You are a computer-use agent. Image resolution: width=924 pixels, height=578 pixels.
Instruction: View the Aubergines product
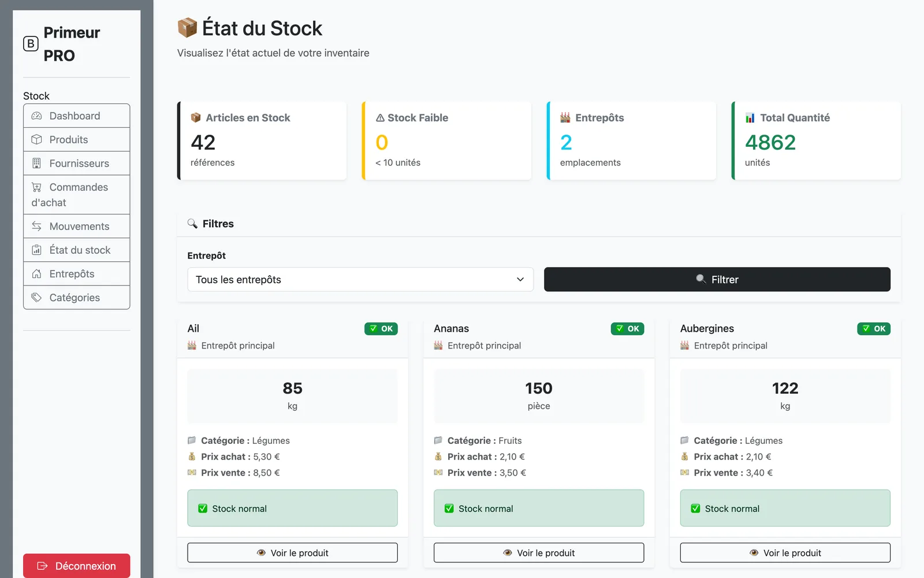pyautogui.click(x=785, y=553)
